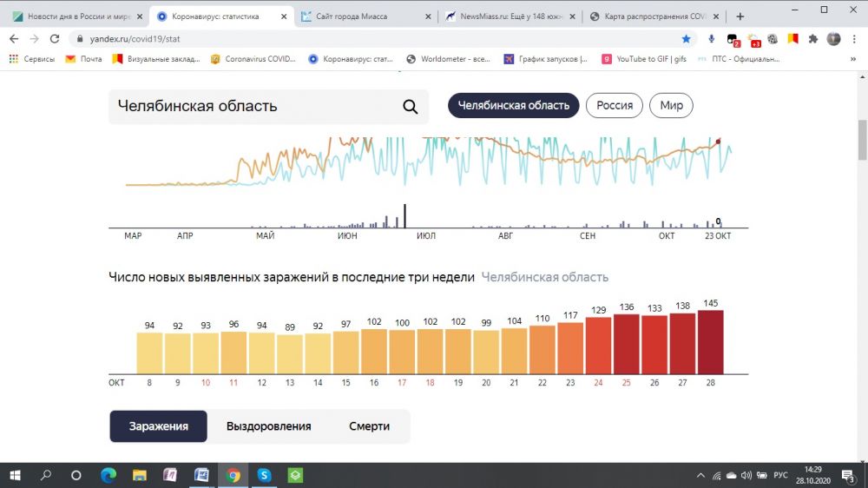Switch to the Смерти tab
Viewport: 868px width, 488px height.
pos(369,426)
